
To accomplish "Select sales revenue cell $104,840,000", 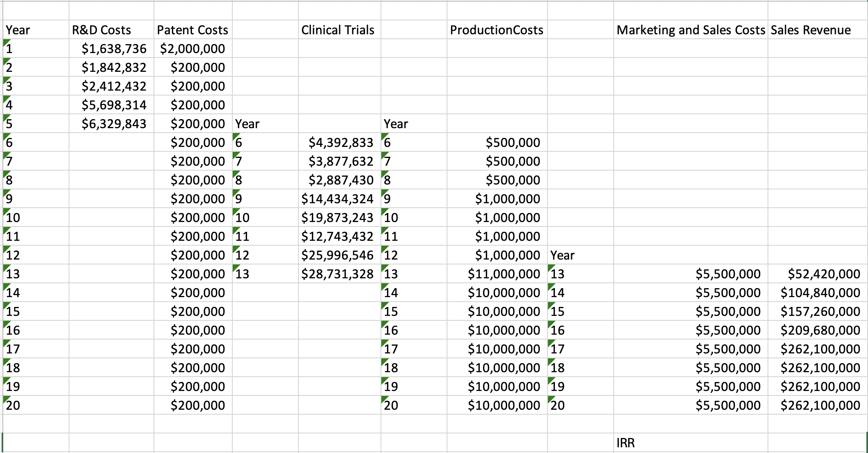I will click(818, 293).
